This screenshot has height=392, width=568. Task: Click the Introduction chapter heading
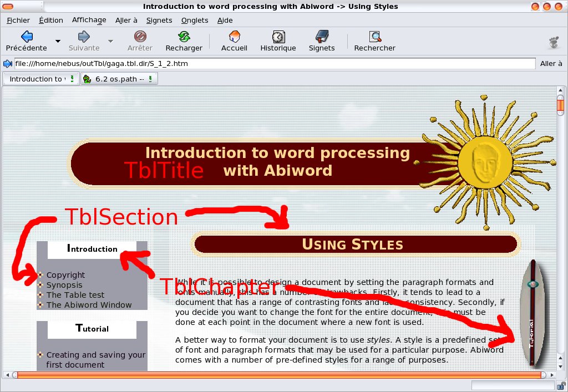(92, 248)
